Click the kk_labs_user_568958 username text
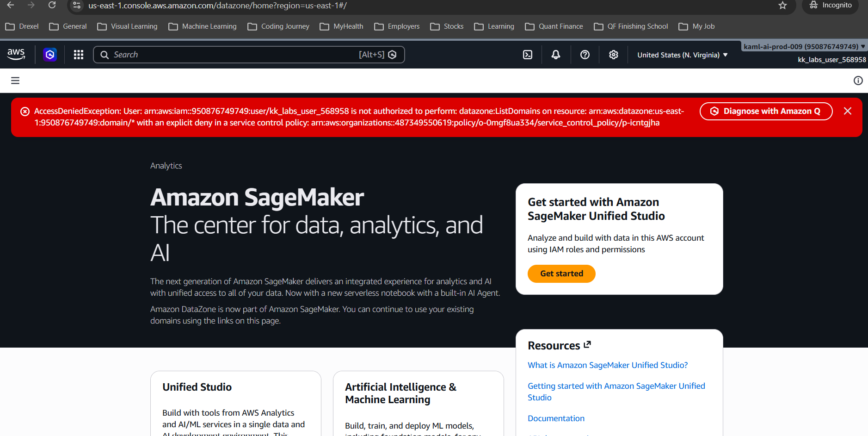 coord(832,60)
